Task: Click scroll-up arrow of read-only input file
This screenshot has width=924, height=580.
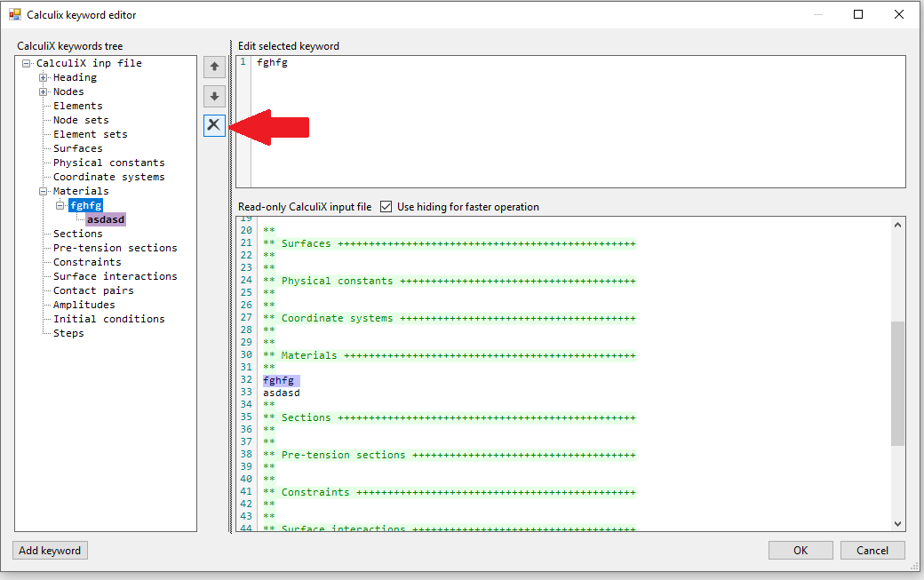Action: click(x=897, y=225)
